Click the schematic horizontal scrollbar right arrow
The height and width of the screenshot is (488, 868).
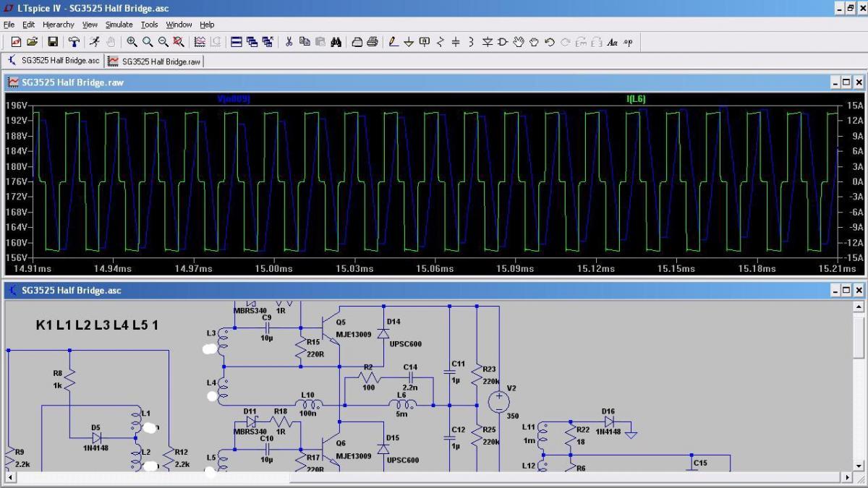pos(847,478)
